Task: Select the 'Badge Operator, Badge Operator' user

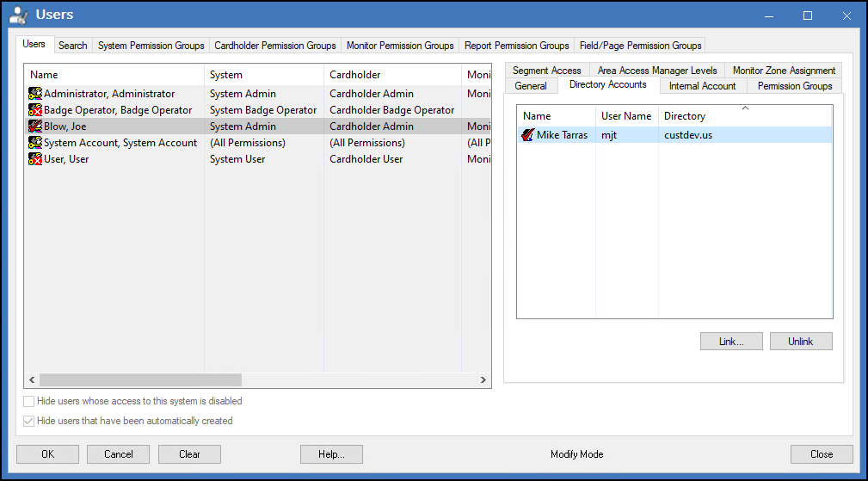Action: coord(118,110)
